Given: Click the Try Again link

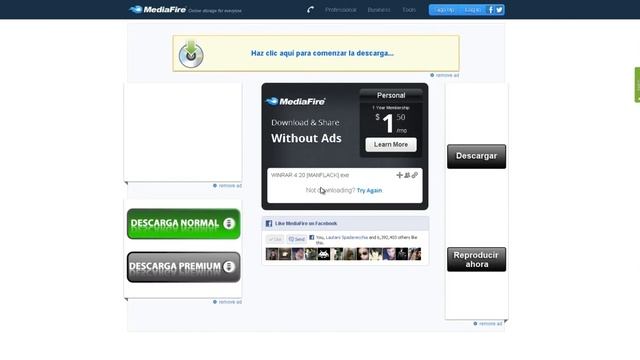Looking at the screenshot, I should coord(369,191).
